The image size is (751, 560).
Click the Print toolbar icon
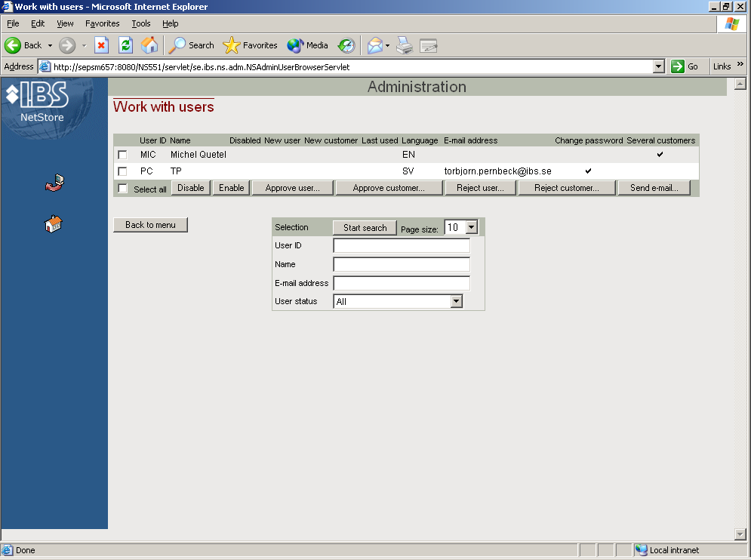click(405, 45)
